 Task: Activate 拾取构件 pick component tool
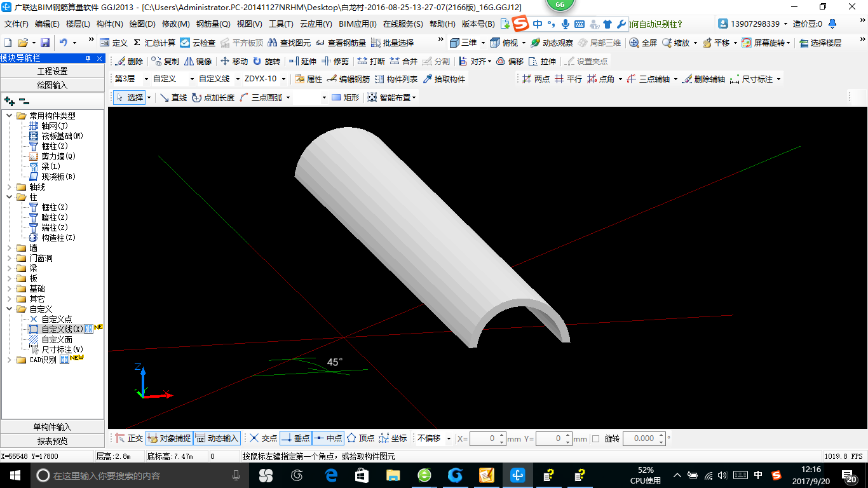pos(444,79)
